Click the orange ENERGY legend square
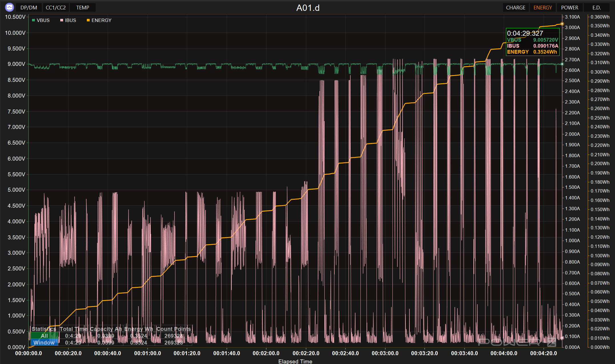 pyautogui.click(x=88, y=20)
